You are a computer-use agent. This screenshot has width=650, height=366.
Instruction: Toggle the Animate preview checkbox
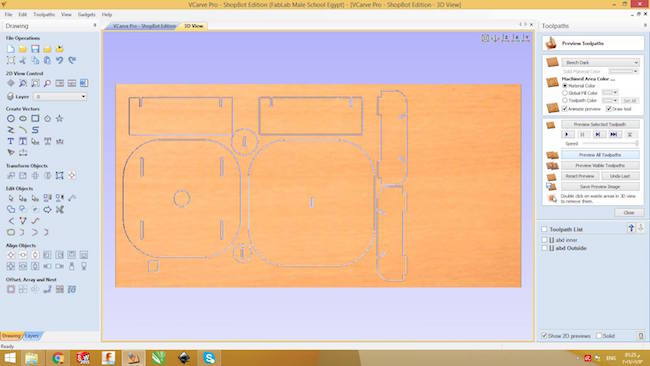point(564,109)
